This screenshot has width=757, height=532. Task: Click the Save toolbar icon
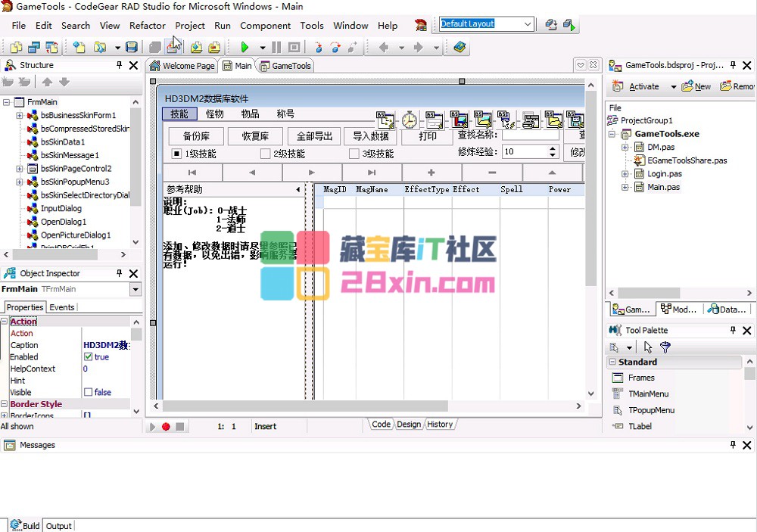point(131,48)
